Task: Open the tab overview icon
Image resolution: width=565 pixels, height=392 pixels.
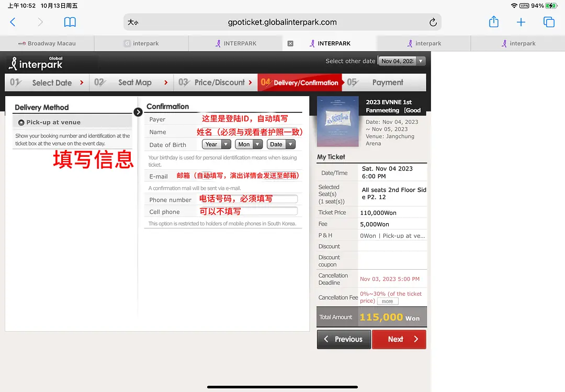Action: click(549, 22)
